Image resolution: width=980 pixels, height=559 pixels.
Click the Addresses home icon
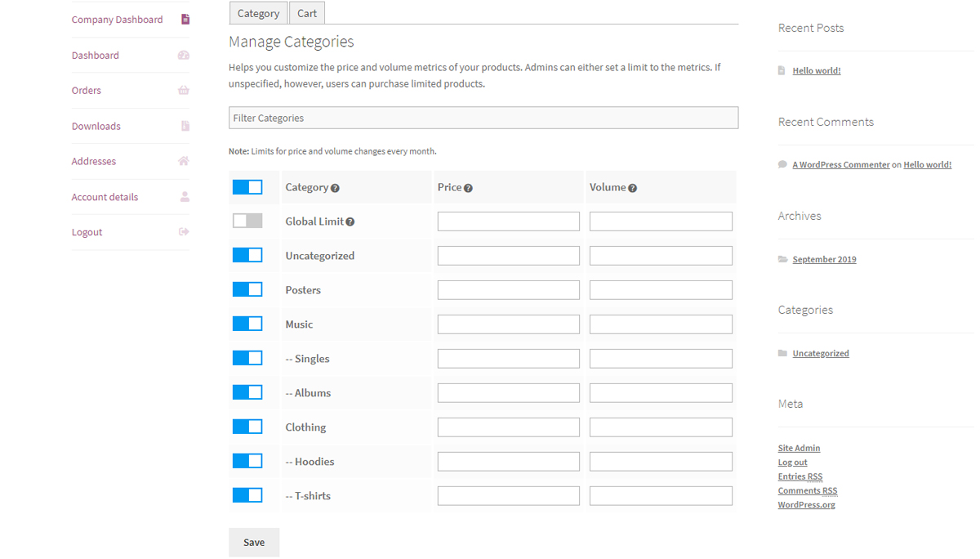click(184, 161)
